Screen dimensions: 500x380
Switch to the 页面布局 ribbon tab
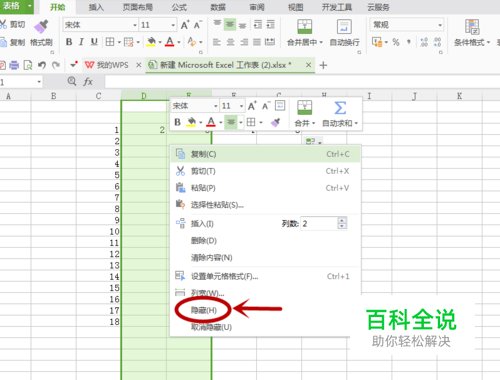click(138, 7)
